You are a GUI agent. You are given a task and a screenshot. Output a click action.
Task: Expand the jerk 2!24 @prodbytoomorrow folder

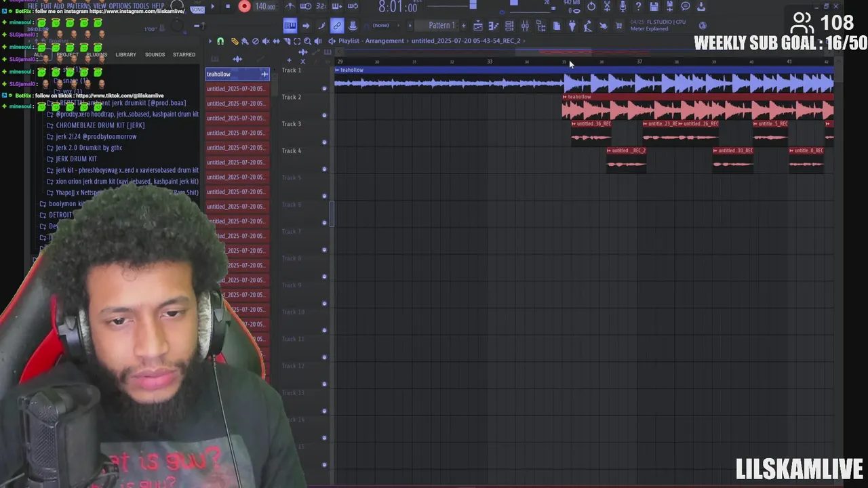click(x=91, y=136)
